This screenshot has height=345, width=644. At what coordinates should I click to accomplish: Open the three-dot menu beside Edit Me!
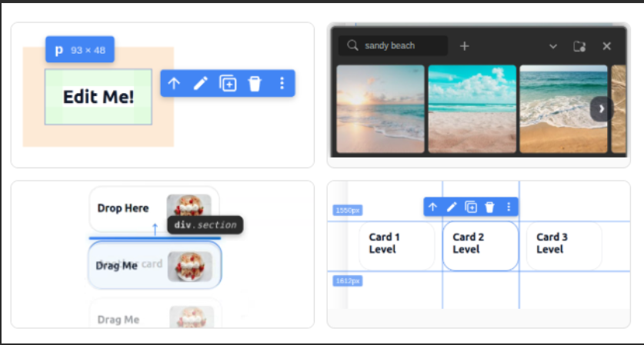pyautogui.click(x=282, y=84)
